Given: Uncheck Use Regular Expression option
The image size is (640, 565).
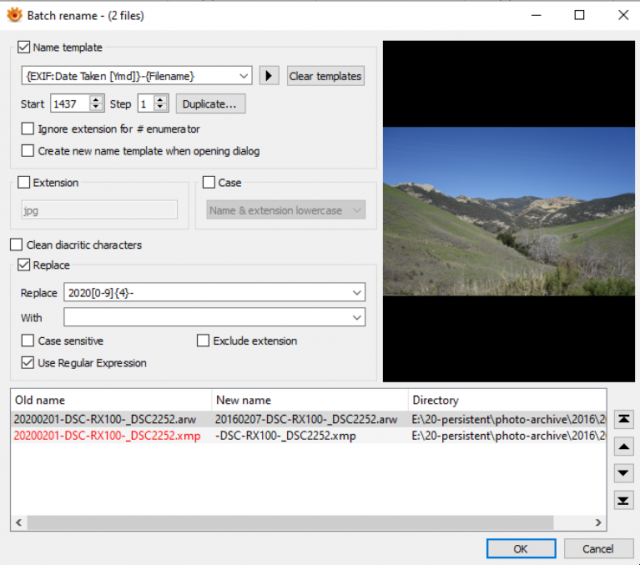Looking at the screenshot, I should click(27, 363).
